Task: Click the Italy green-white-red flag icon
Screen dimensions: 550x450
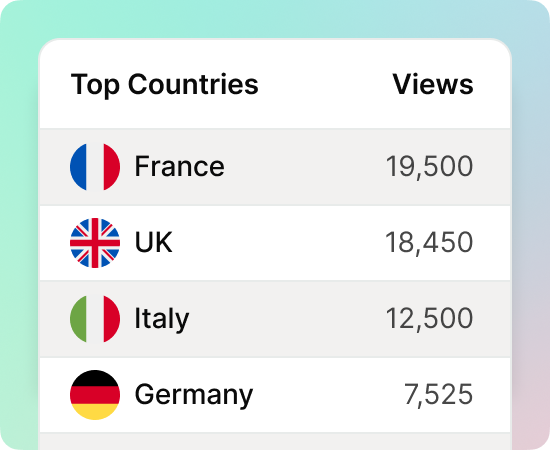Action: coord(95,318)
